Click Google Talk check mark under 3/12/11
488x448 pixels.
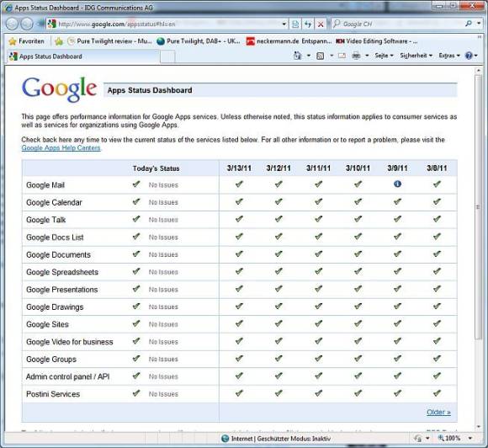tap(278, 219)
